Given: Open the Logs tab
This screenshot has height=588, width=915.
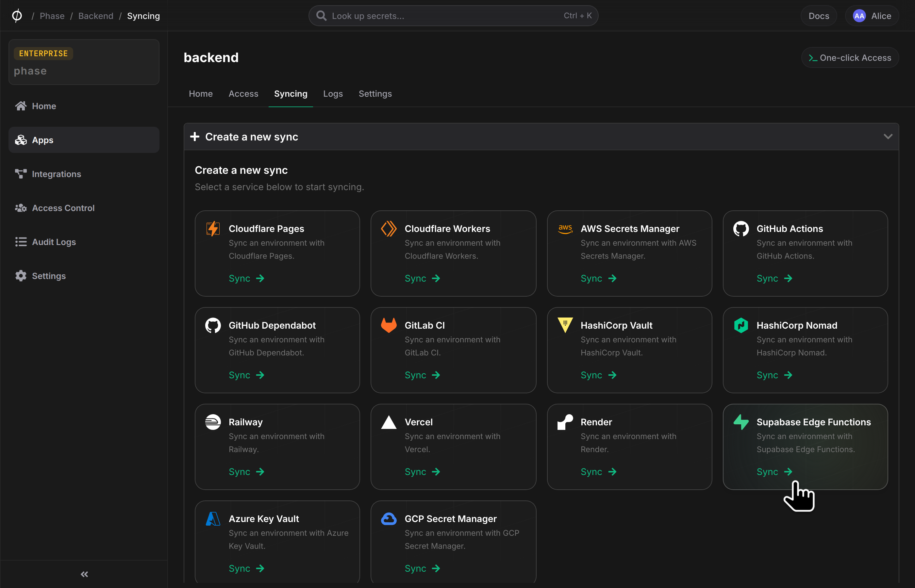Looking at the screenshot, I should 333,93.
